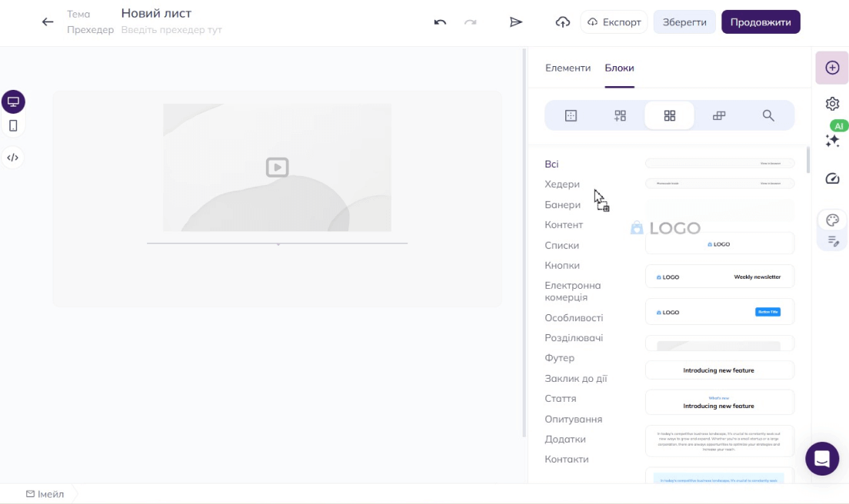This screenshot has height=504, width=849.
Task: Select the stacked blocks icon
Action: 718,115
